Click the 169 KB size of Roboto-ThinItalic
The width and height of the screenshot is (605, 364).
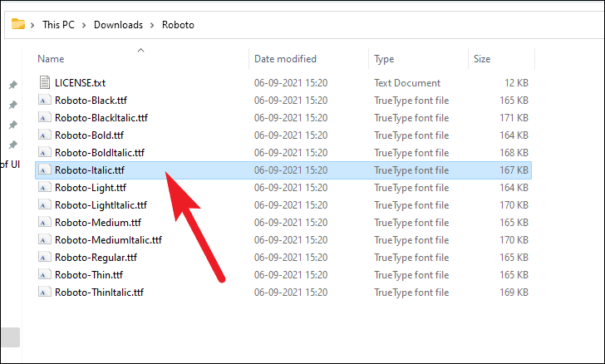514,293
